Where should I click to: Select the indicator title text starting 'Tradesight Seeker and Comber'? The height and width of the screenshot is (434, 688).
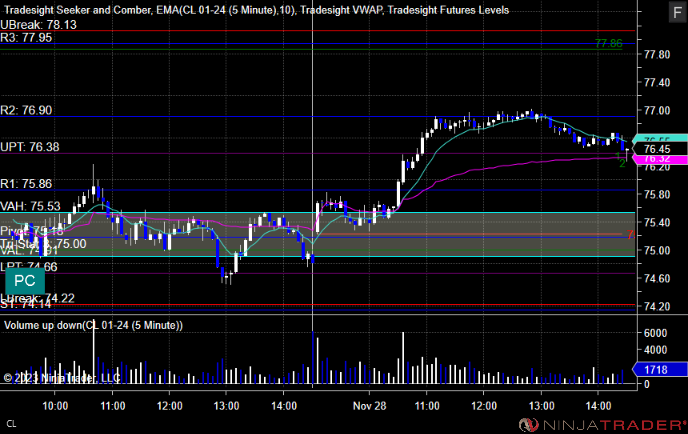pyautogui.click(x=256, y=10)
